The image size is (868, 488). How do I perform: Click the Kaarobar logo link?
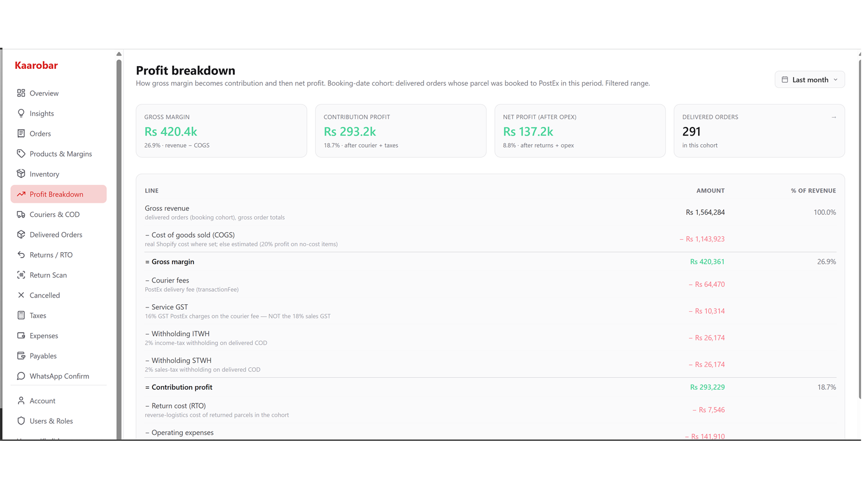click(36, 66)
